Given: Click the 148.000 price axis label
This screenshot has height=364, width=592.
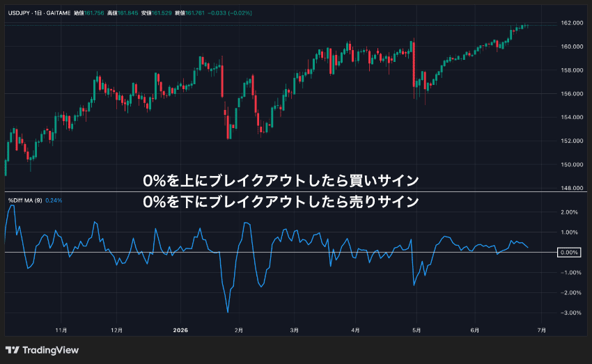Looking at the screenshot, I should (572, 188).
